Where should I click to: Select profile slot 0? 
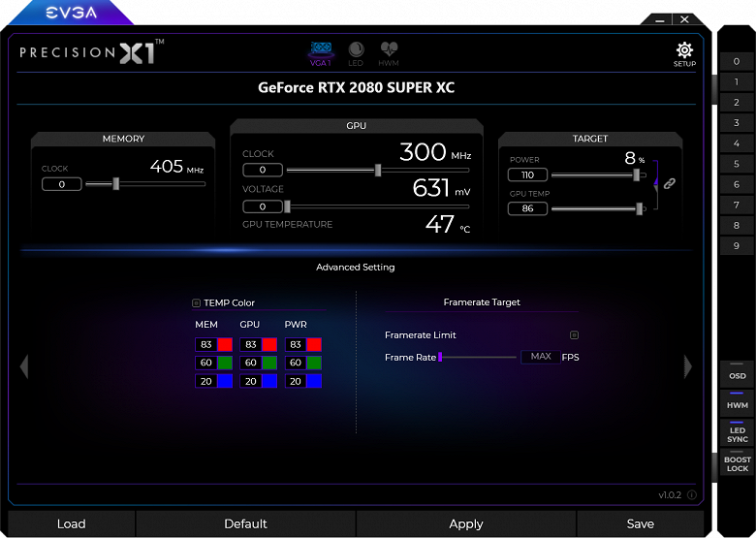click(737, 61)
